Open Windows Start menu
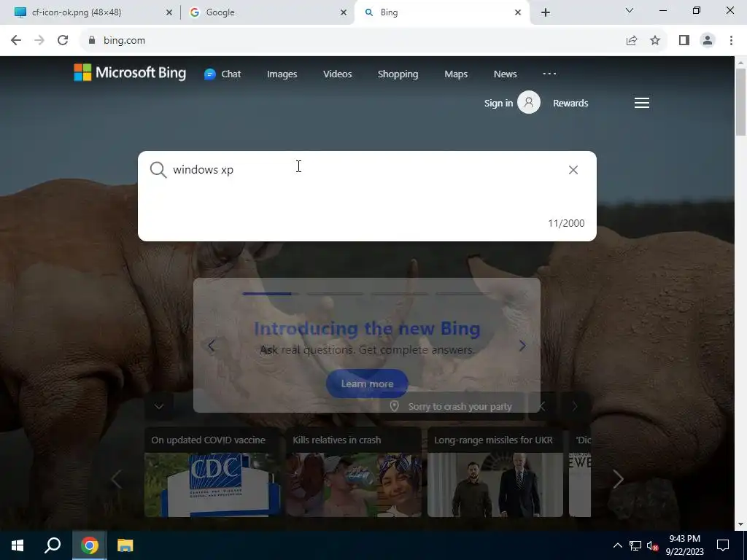This screenshot has height=560, width=747. click(18, 545)
